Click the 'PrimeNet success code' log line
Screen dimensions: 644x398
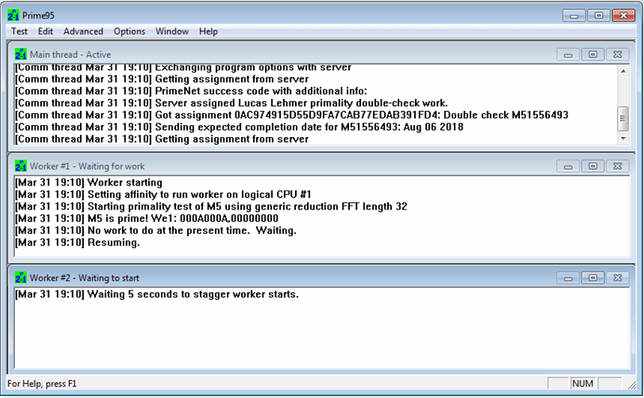click(191, 91)
